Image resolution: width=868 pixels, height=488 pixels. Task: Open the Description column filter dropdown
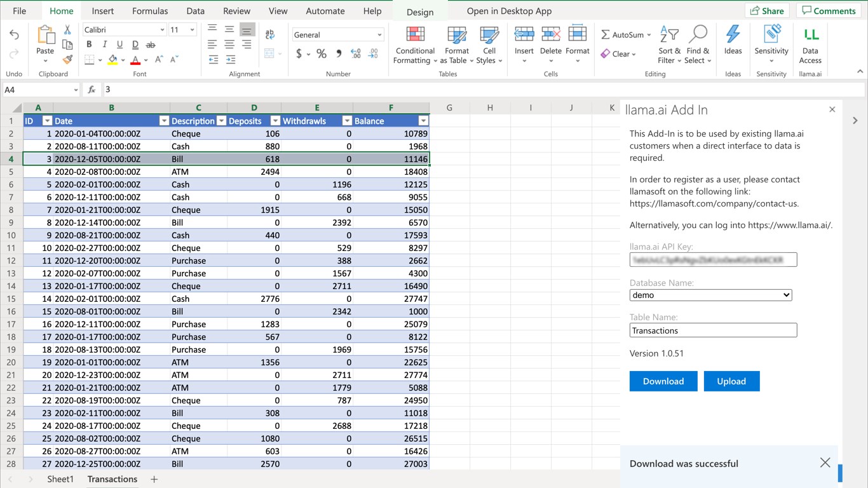pos(221,121)
